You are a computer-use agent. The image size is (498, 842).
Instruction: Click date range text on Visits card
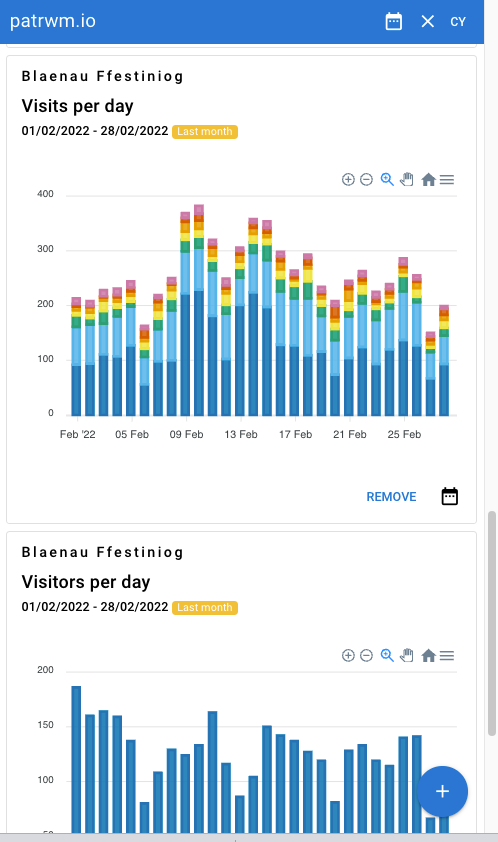tap(95, 131)
